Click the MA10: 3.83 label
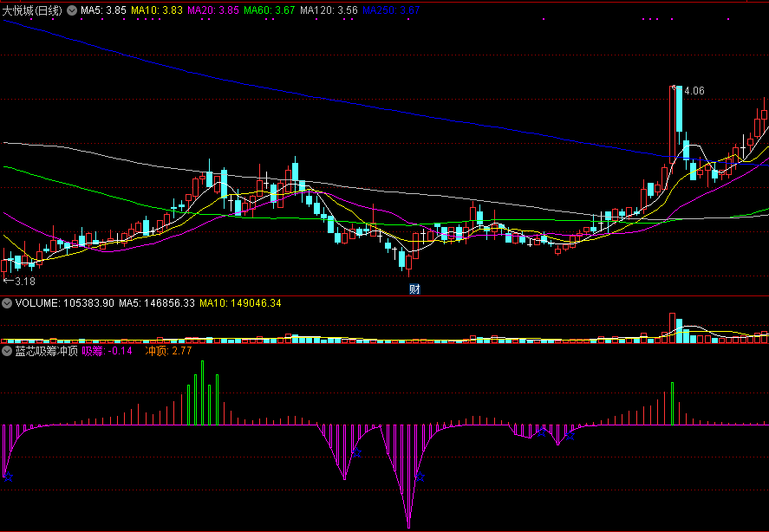This screenshot has width=769, height=532. click(157, 10)
